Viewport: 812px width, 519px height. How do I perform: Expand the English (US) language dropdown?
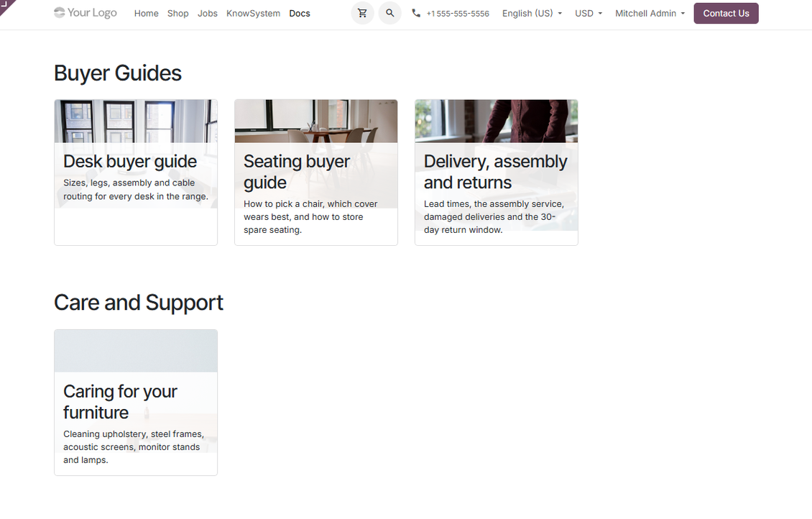tap(532, 14)
